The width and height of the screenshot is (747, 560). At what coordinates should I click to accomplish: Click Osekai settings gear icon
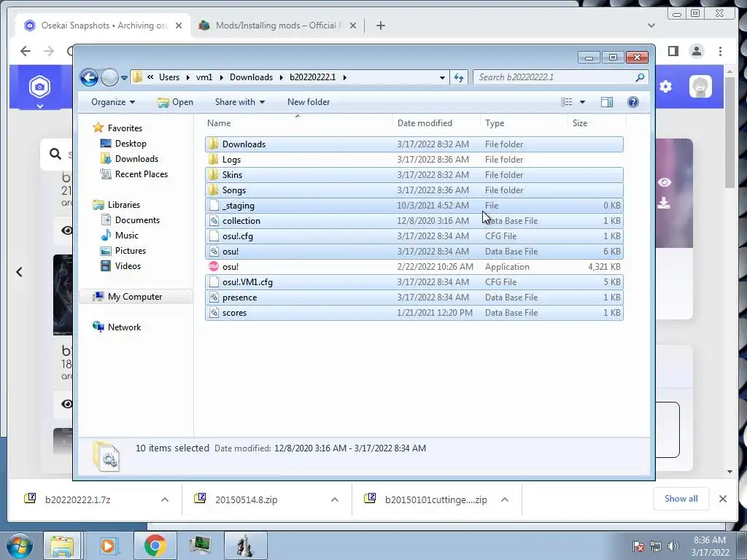[x=665, y=86]
